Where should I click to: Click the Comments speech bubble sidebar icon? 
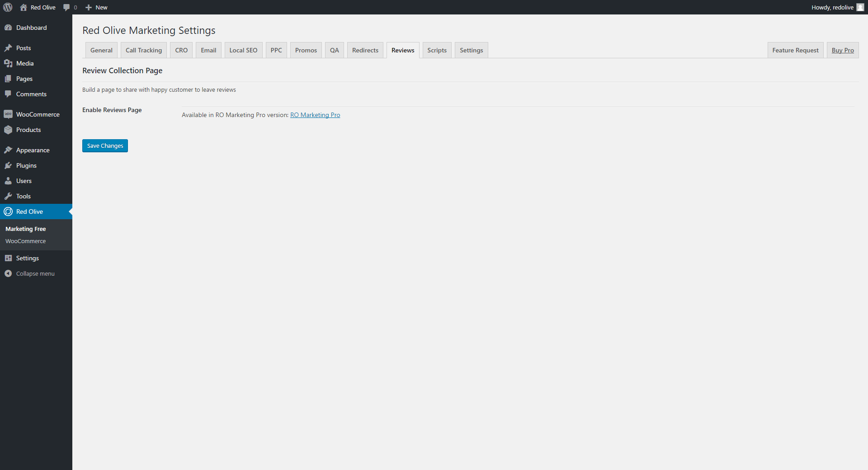(8, 94)
